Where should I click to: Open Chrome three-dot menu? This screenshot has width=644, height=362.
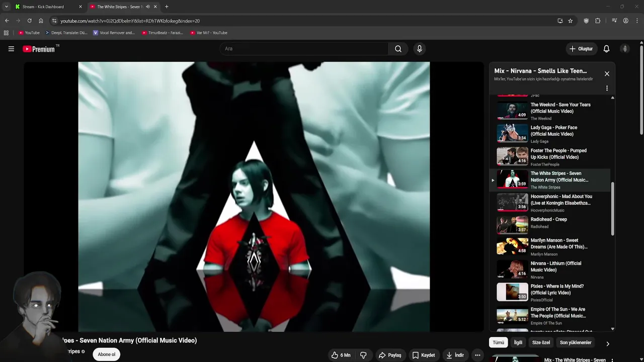636,21
